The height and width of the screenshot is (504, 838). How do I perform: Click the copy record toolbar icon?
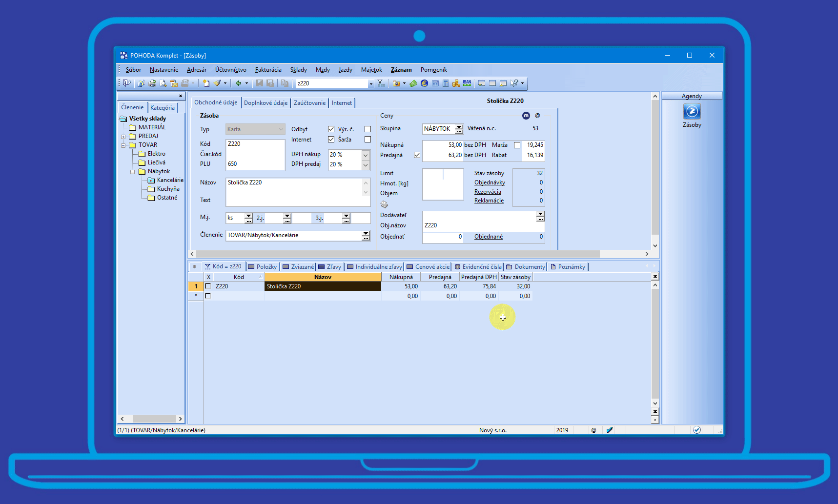pos(285,83)
